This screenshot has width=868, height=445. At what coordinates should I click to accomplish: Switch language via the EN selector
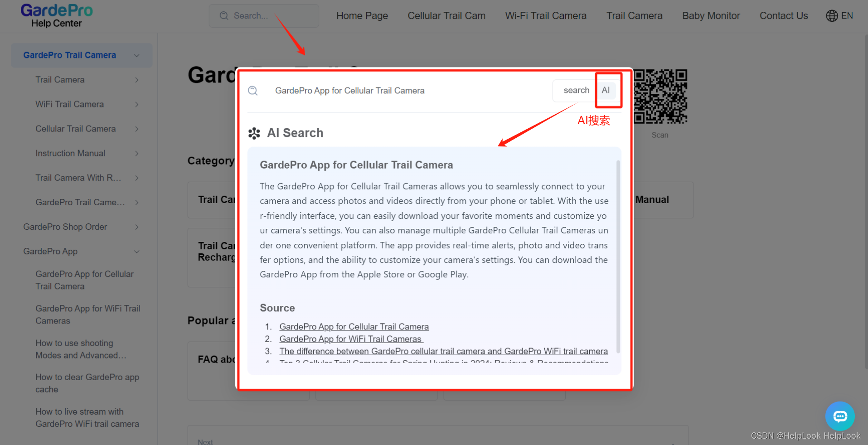pos(847,16)
